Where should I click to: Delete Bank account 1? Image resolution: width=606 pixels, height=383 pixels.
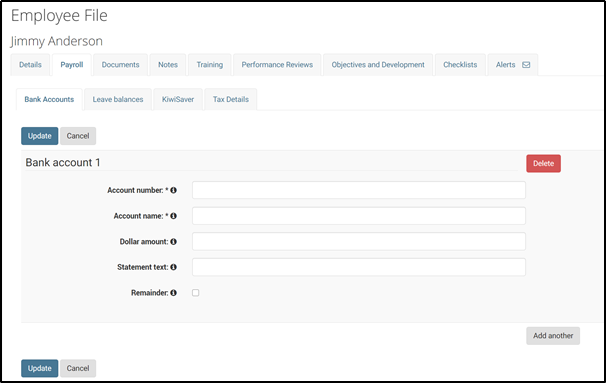543,163
